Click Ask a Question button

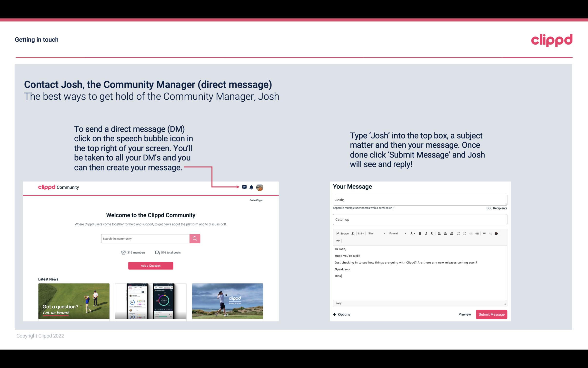151,265
